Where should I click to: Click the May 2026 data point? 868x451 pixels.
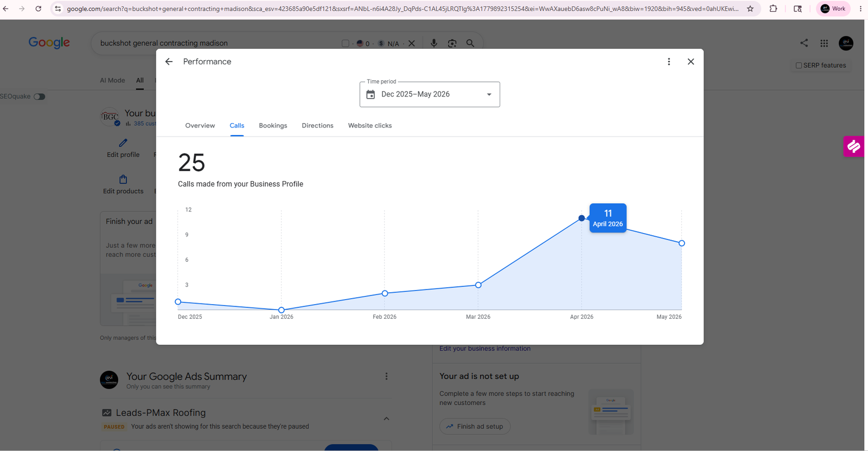(682, 243)
